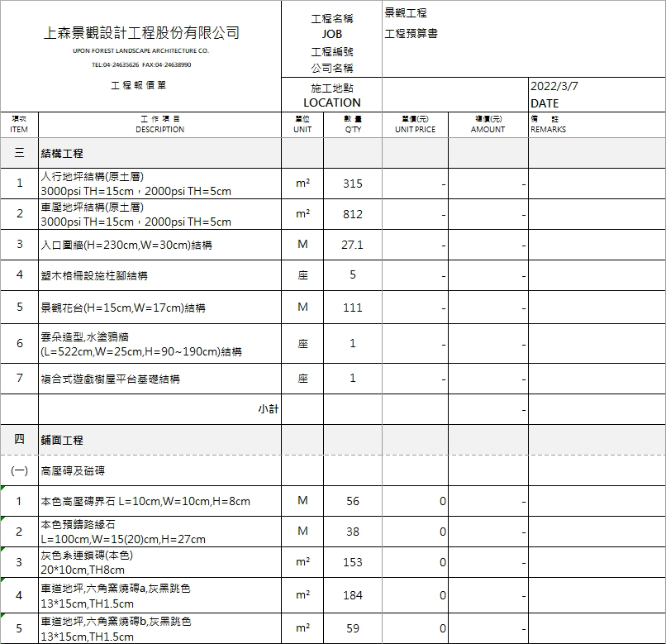Click the 鋪面工程 section title cell
This screenshot has height=644, width=666.
tap(159, 440)
